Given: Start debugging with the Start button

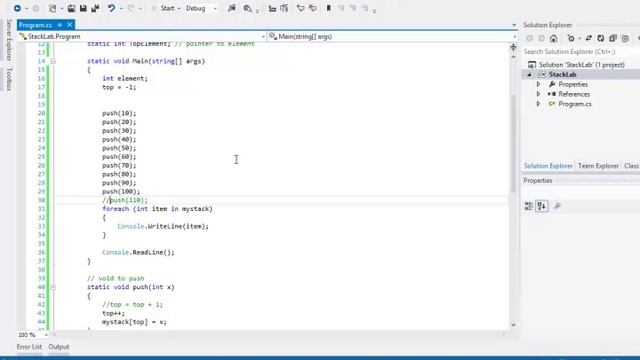Looking at the screenshot, I should [x=163, y=8].
